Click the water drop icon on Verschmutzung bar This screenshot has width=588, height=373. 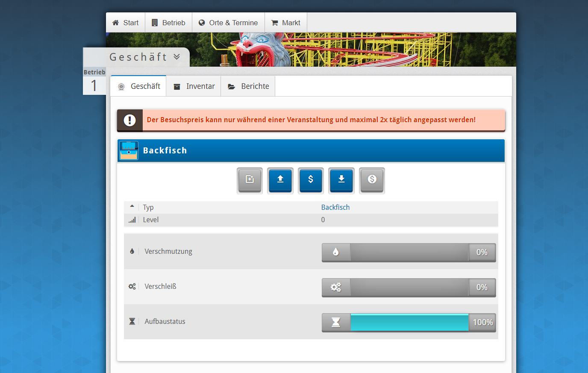tap(336, 252)
